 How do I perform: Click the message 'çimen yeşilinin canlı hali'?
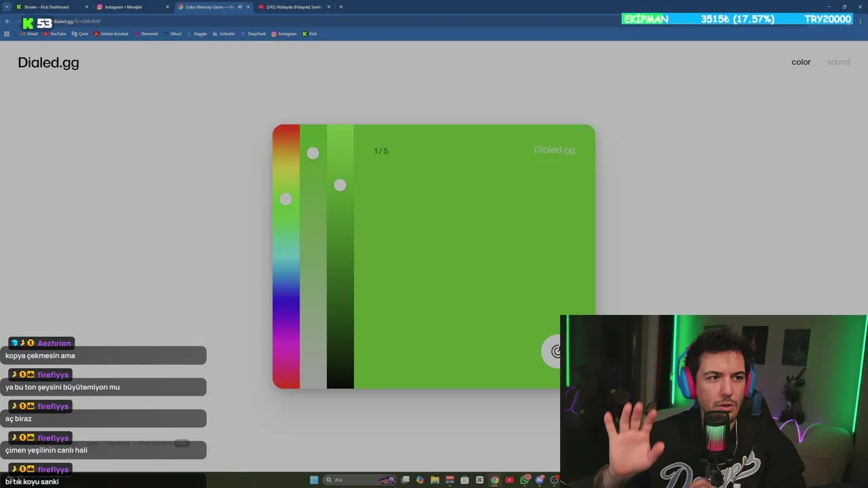click(46, 450)
